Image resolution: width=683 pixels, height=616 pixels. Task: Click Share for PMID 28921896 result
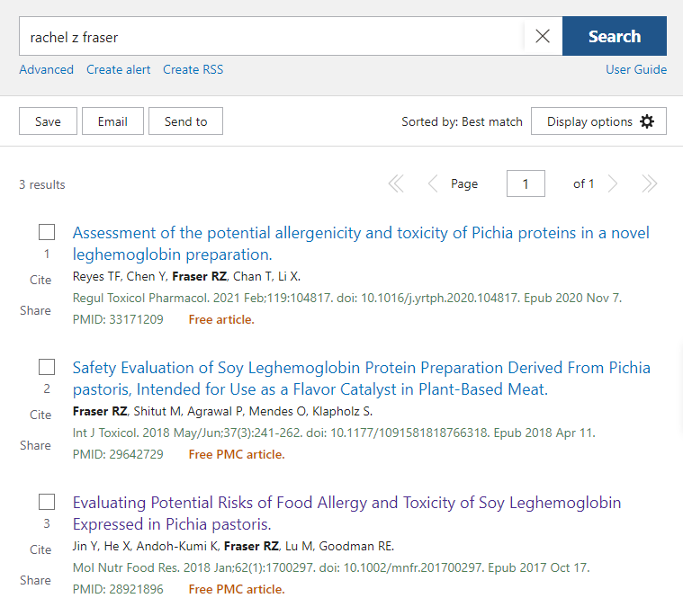pyautogui.click(x=35, y=580)
